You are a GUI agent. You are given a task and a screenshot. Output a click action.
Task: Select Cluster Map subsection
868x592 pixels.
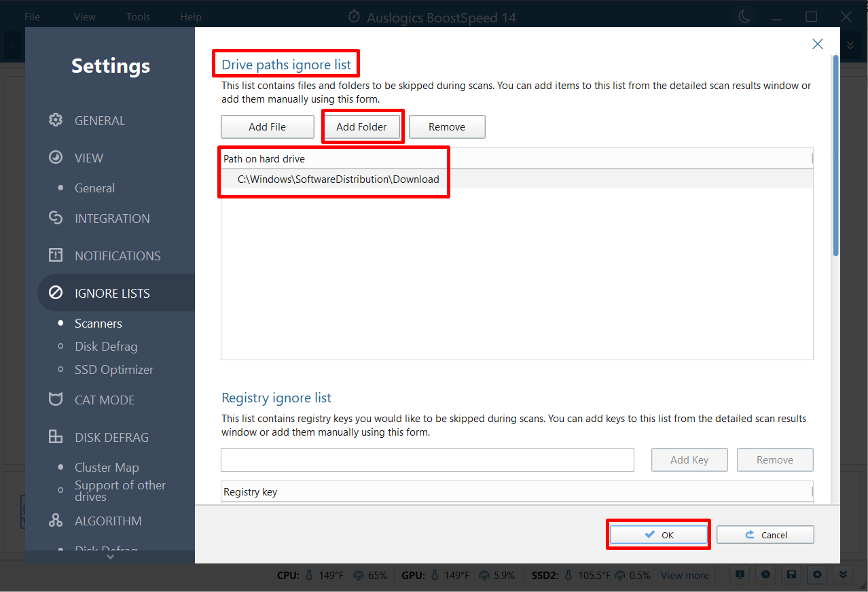click(x=107, y=468)
